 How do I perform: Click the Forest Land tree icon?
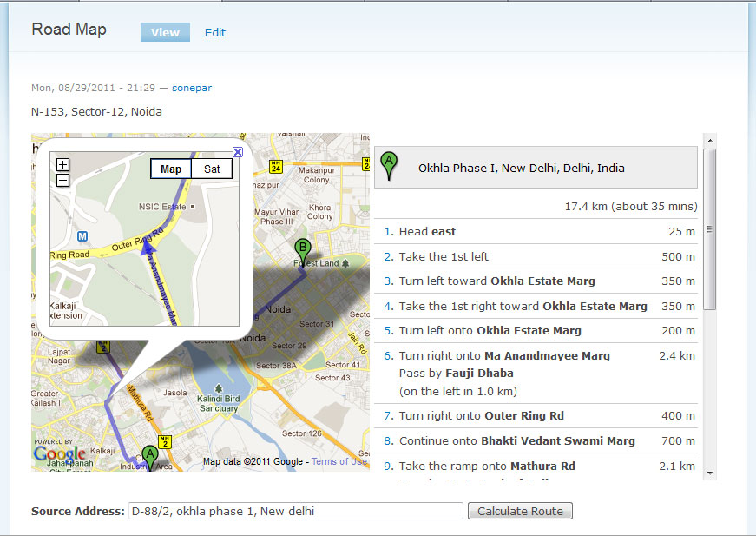coord(345,263)
